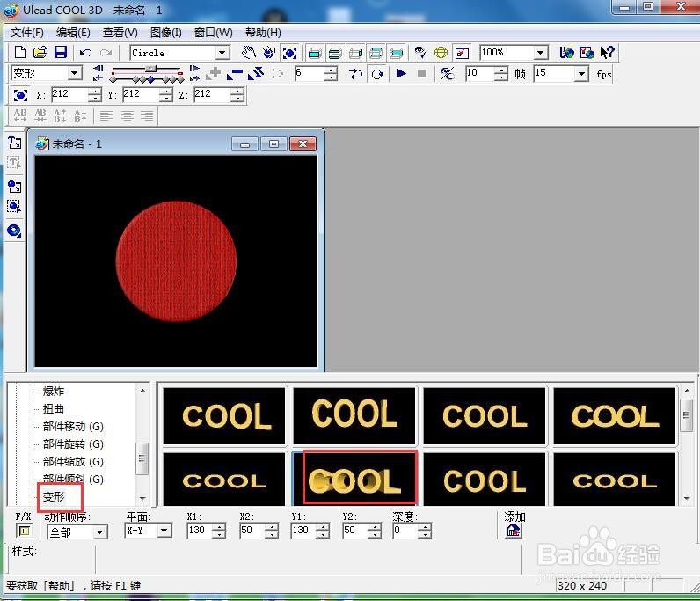The height and width of the screenshot is (601, 700).
Task: Click the fifth panel toolbar toggle
Action: 397,53
